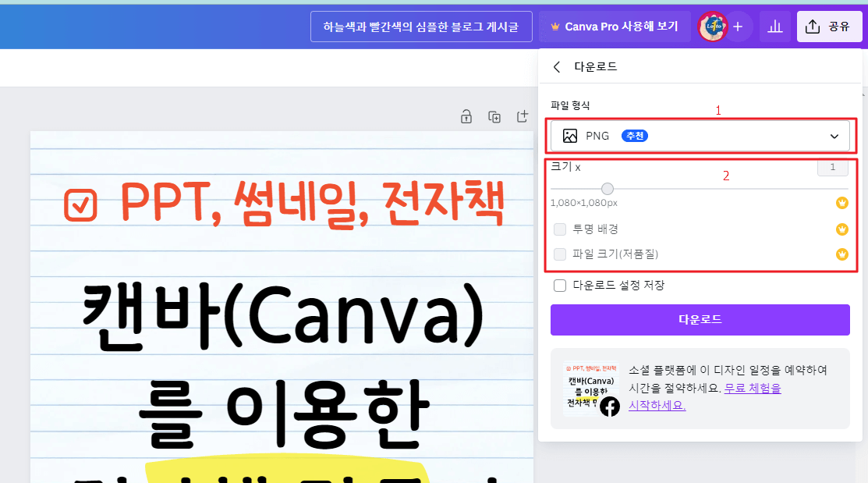Click the lock icon above the canvas
Screen dimensions: 868x483
[x=466, y=116]
